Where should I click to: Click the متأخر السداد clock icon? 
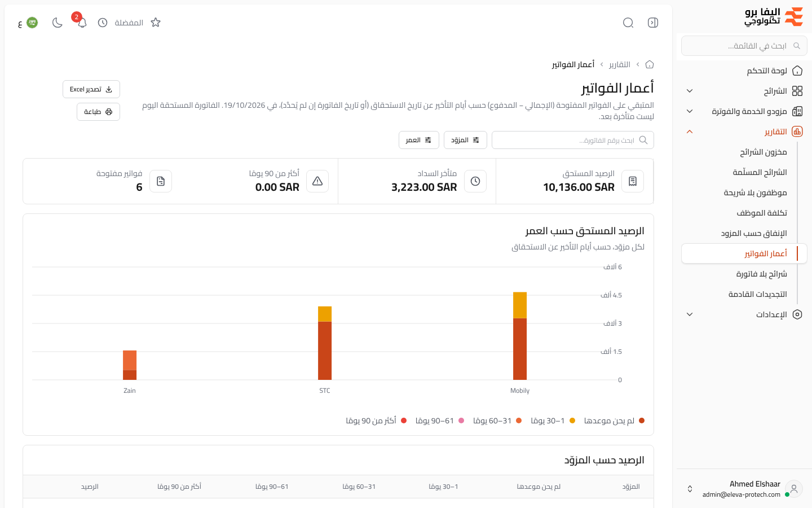tap(475, 181)
